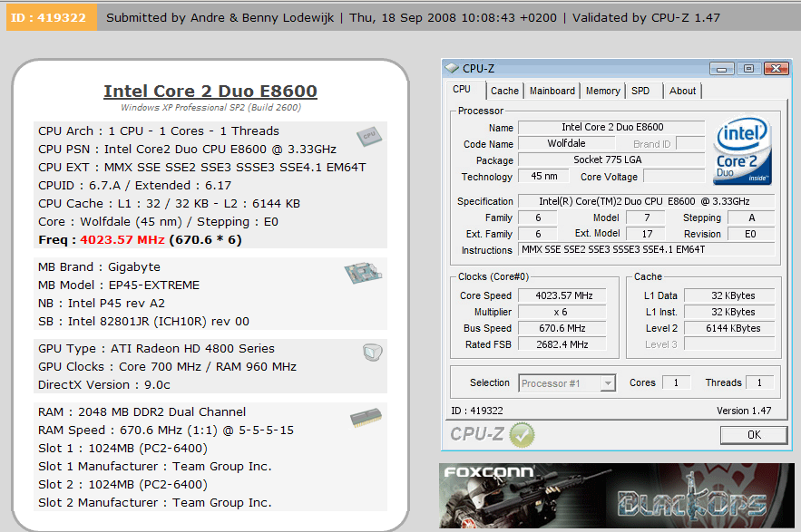This screenshot has height=532, width=801.
Task: Switch to the Cache tab
Action: click(x=504, y=91)
